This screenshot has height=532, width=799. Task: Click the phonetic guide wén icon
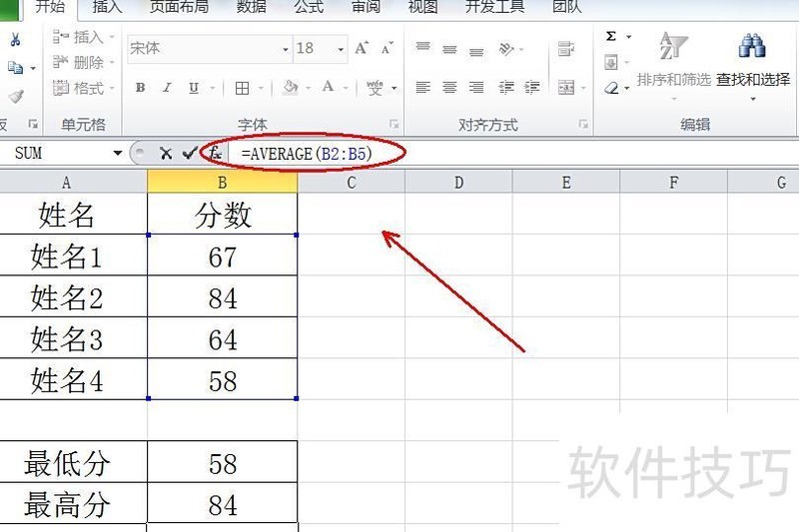click(376, 88)
